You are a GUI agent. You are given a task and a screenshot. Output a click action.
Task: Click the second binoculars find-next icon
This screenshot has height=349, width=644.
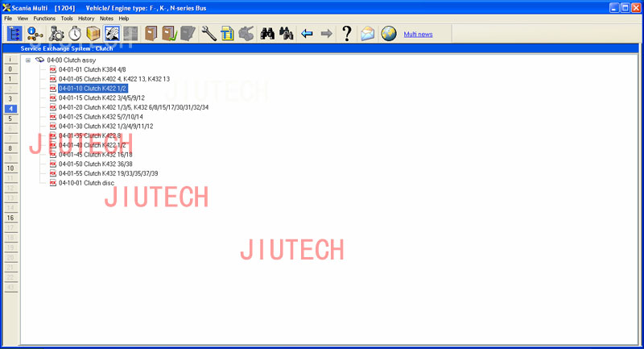point(287,34)
